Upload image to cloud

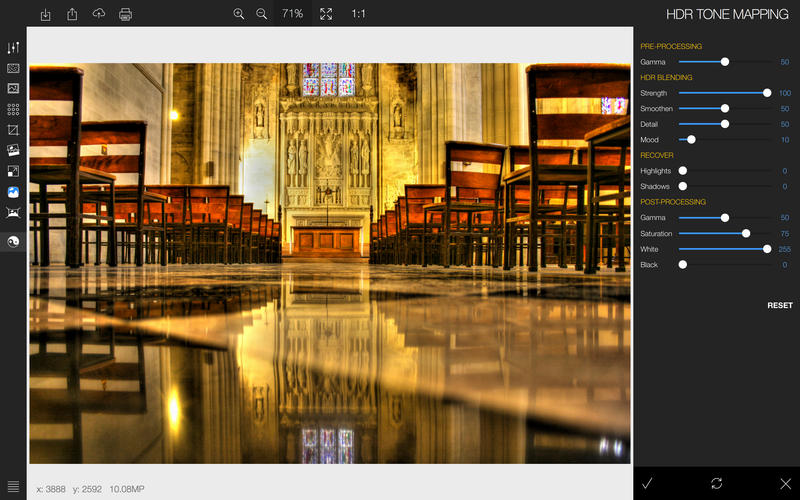[x=98, y=14]
